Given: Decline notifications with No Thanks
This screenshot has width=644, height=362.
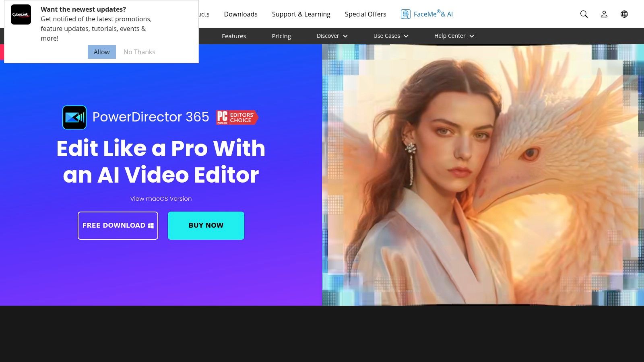Looking at the screenshot, I should 139,52.
